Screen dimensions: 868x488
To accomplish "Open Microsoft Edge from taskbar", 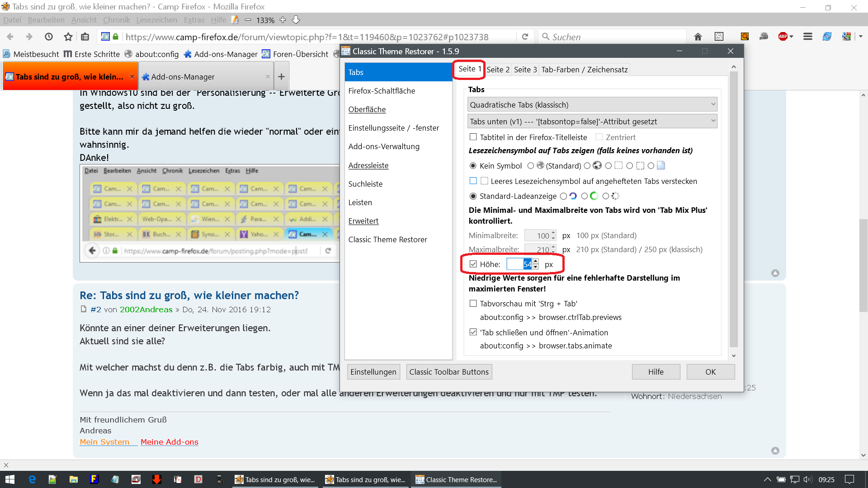I will tap(32, 479).
